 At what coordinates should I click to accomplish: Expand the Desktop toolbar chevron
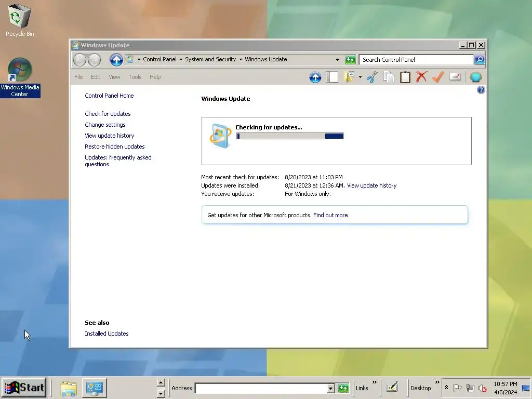click(437, 382)
